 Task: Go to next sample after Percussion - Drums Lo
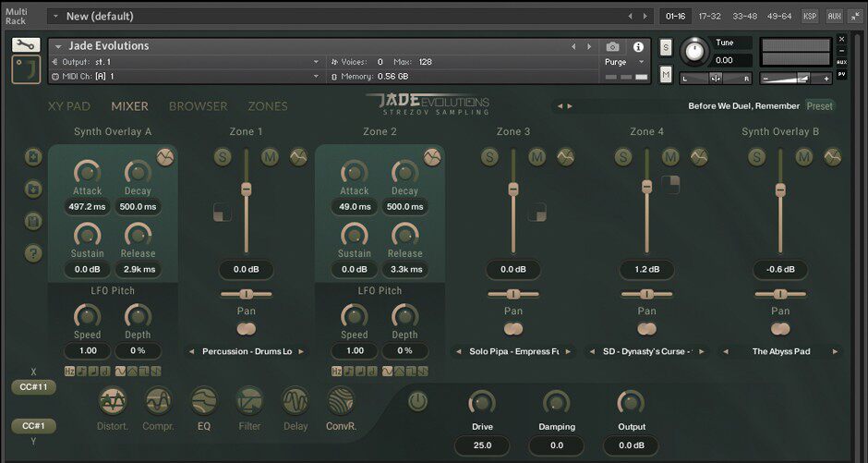pos(301,352)
